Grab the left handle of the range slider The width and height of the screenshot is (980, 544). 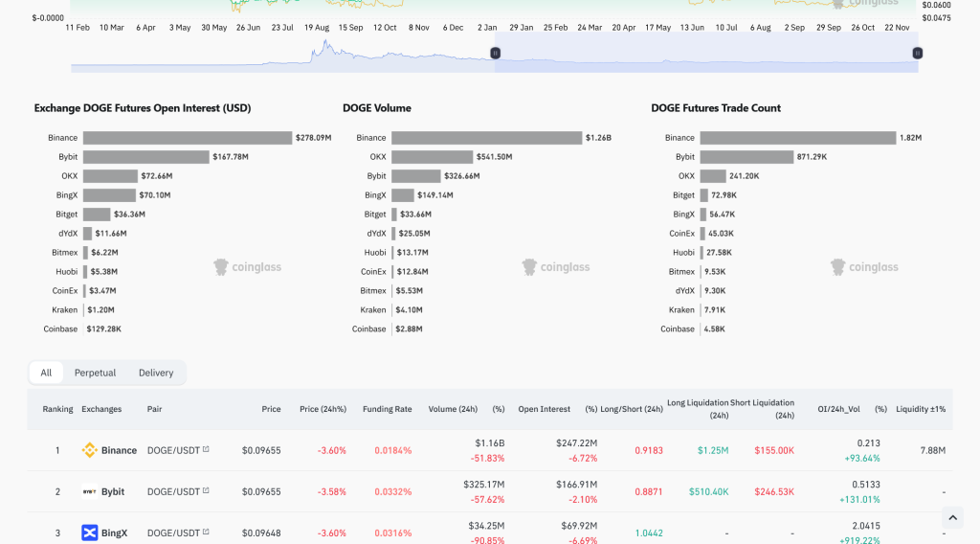click(495, 53)
